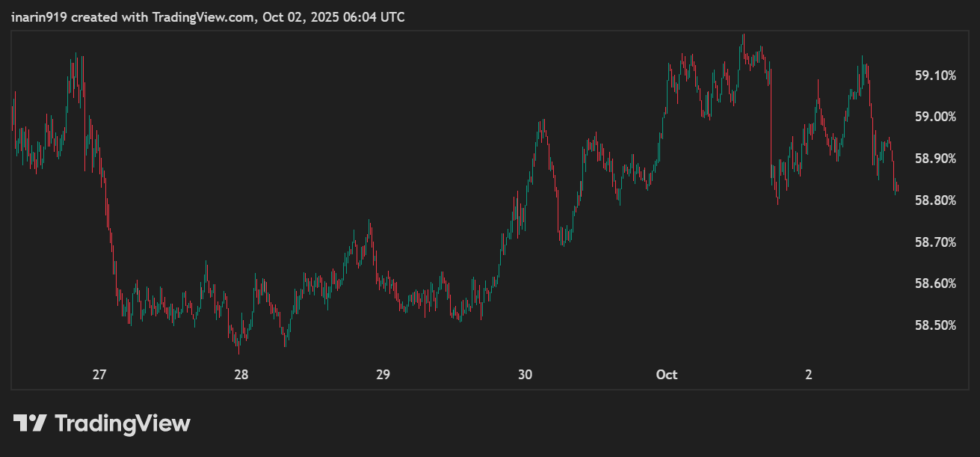Select the 27 date label on time axis
Screen dimensions: 980x457
[99, 375]
